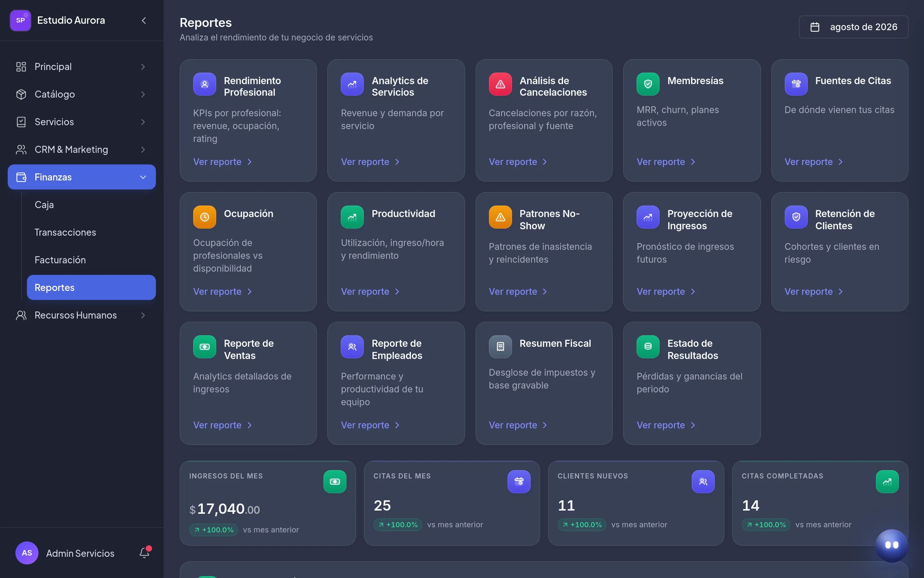Expand the Recursos Humanos section
Viewport: 924px width, 578px height.
82,315
